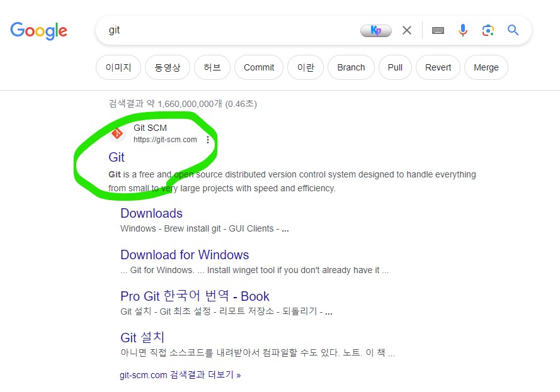Select the 동영상 filter chip
Screen dimensions: 560x392
[167, 67]
